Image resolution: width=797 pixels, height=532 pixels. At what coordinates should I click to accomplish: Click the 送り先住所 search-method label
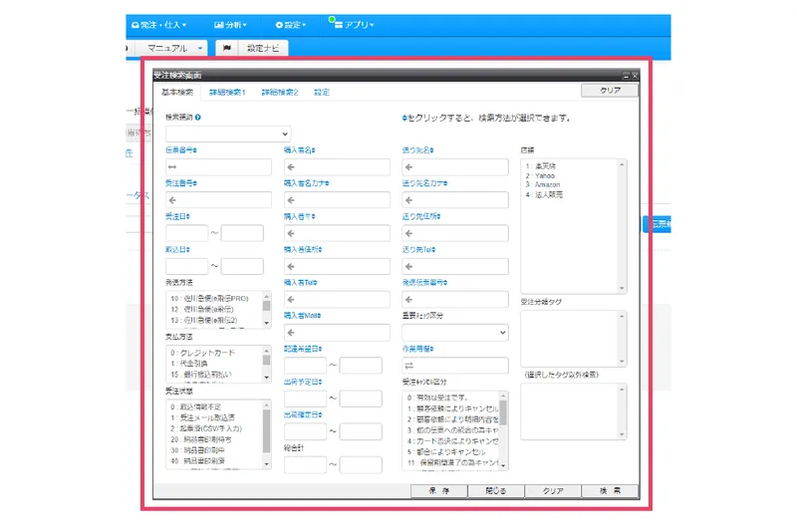tap(421, 216)
